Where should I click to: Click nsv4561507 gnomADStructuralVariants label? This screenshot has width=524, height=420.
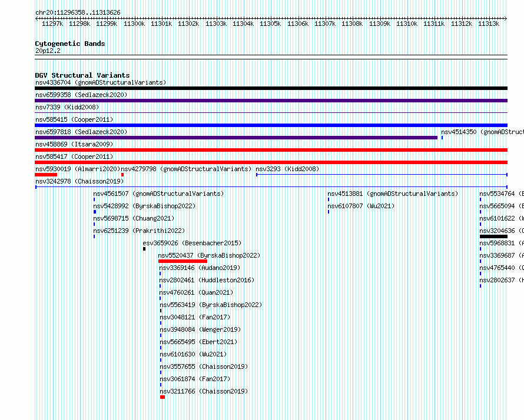point(158,194)
